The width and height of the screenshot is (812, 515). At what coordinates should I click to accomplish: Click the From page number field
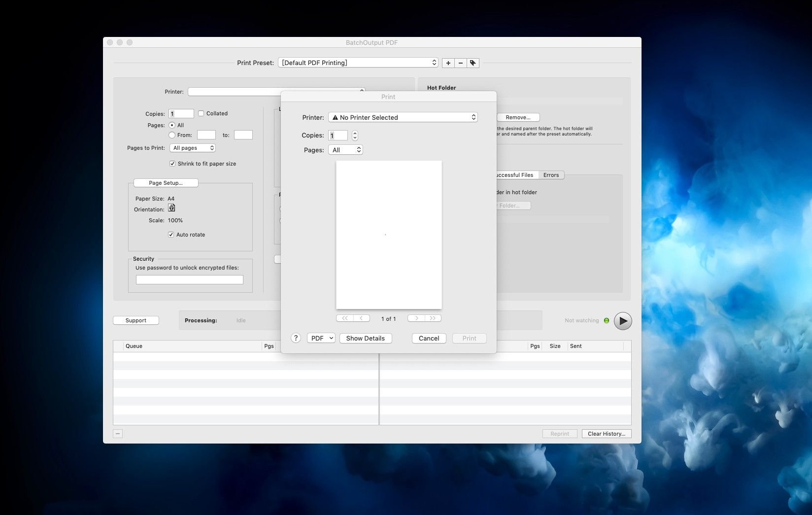206,135
